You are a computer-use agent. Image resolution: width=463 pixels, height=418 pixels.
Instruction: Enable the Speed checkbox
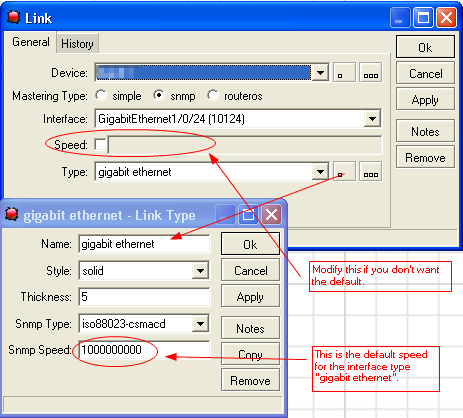[100, 145]
